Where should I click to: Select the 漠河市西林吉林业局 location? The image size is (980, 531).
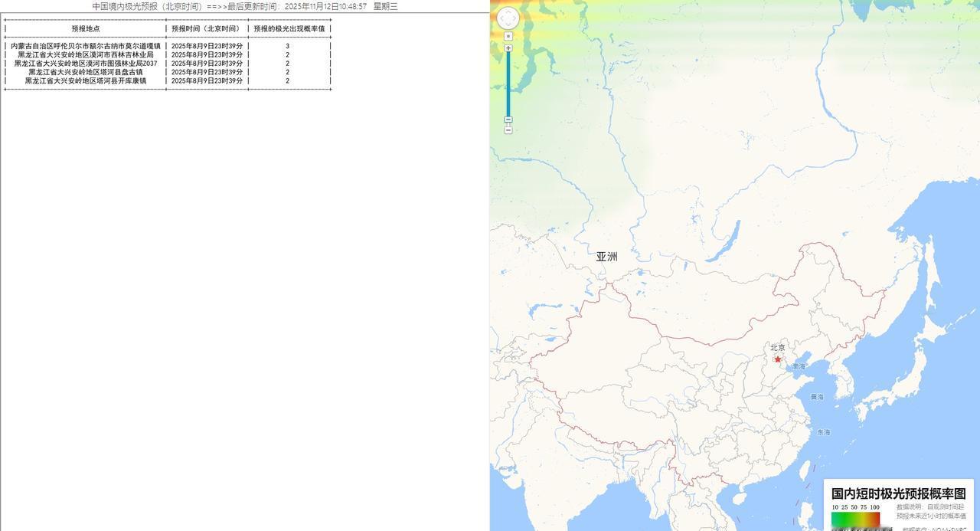86,55
